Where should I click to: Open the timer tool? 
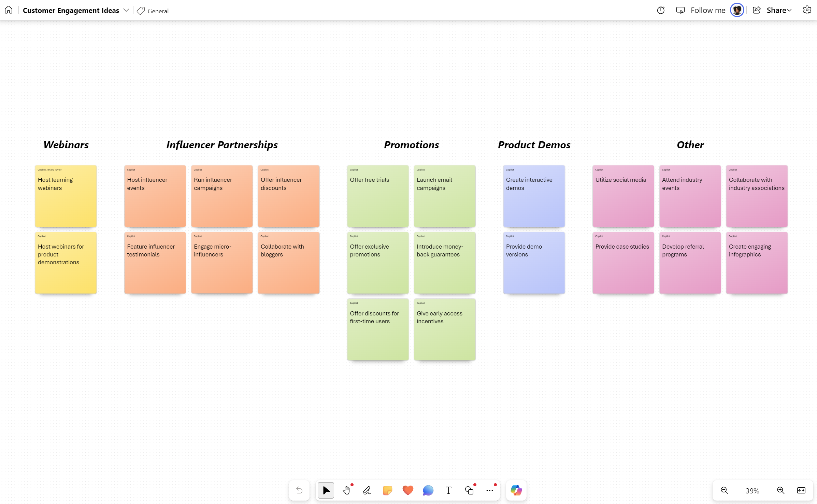661,10
